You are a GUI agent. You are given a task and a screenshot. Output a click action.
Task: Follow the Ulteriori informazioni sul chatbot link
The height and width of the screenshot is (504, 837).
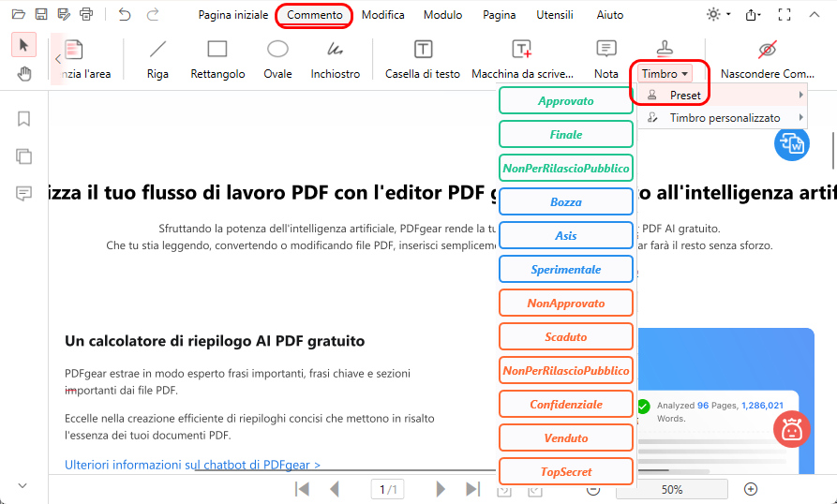tap(192, 465)
